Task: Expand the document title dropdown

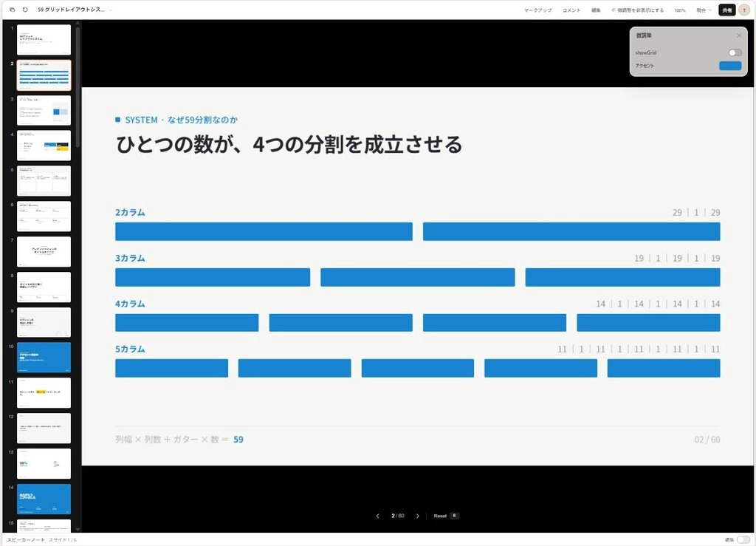Action: [x=111, y=10]
